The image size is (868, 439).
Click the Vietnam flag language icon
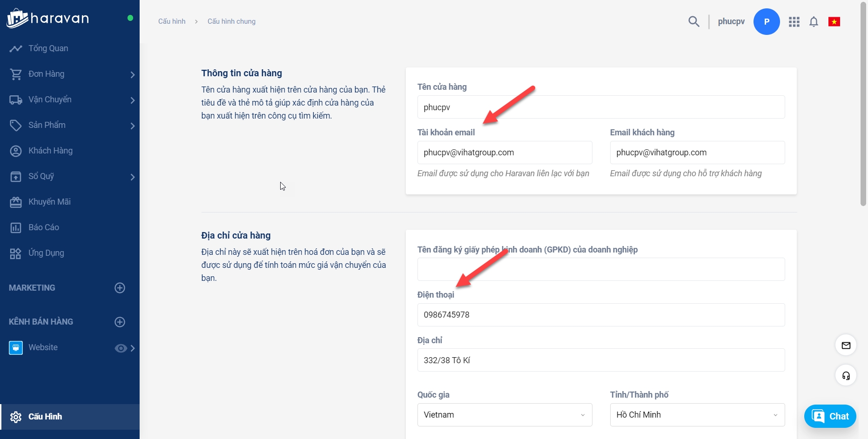pos(834,22)
